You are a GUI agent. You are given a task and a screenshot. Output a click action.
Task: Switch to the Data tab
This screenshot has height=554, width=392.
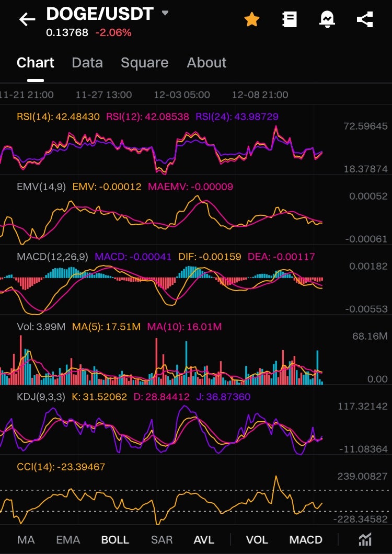coord(87,63)
